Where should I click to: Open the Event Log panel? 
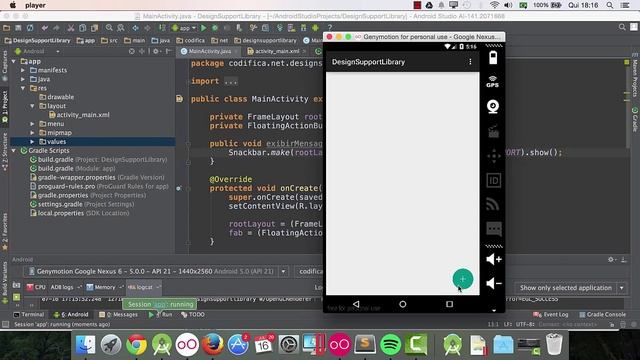tap(551, 315)
